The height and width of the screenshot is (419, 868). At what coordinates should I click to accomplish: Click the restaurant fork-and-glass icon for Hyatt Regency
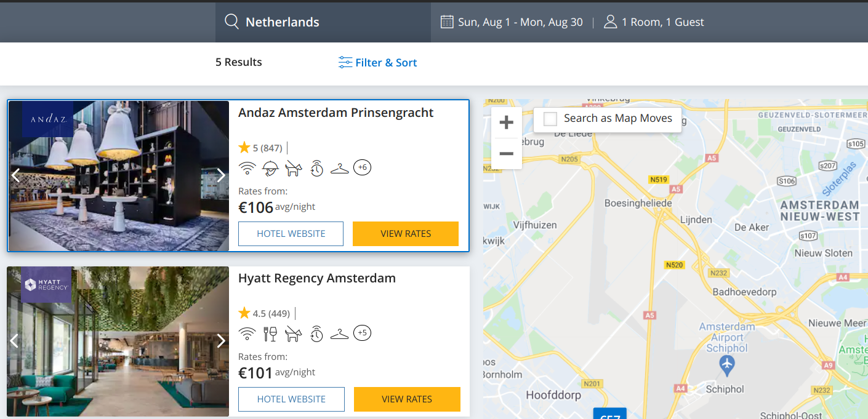pyautogui.click(x=270, y=333)
